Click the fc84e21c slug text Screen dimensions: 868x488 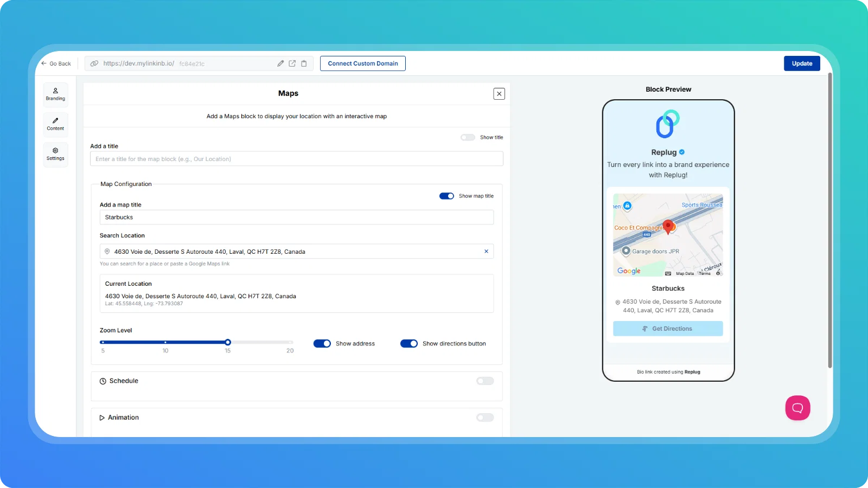(x=192, y=64)
